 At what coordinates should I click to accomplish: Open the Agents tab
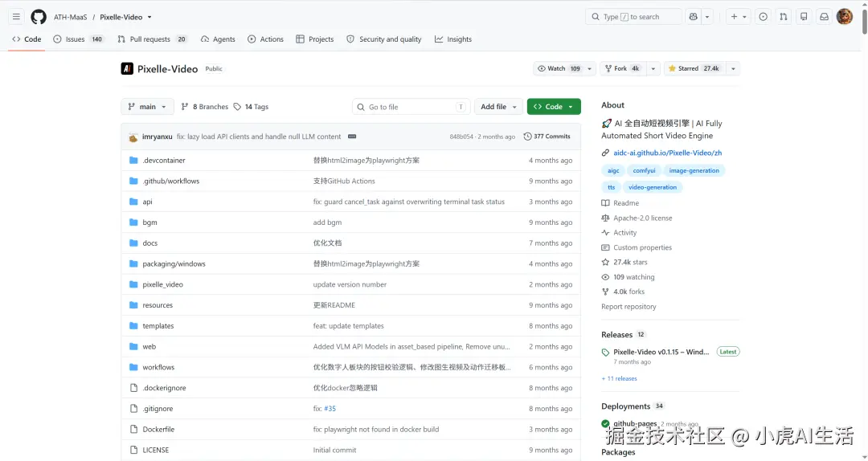coord(218,39)
